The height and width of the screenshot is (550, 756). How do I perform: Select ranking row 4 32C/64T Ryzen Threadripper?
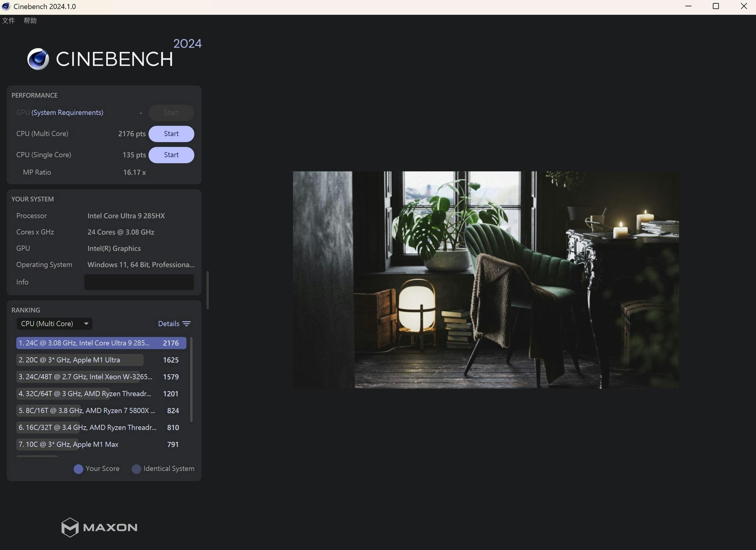coord(101,394)
